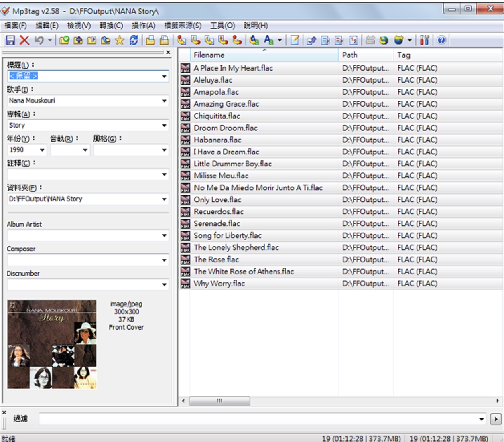Viewport: 504px width, 442px height.
Task: Expand the 音軌 track number dropdown
Action: 85,150
